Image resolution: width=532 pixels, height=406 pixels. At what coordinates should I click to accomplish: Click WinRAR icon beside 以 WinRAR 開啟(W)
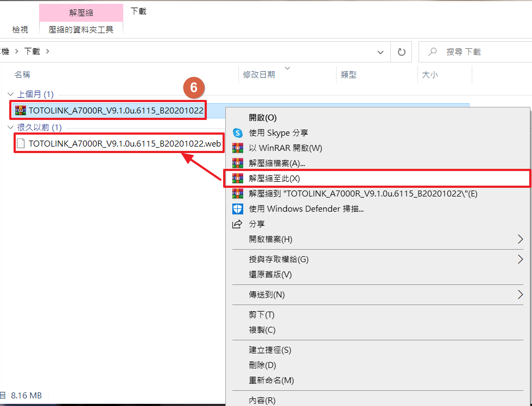coord(238,148)
